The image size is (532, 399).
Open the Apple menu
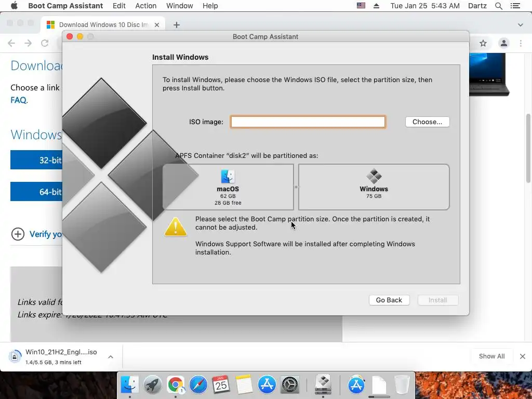pyautogui.click(x=14, y=6)
